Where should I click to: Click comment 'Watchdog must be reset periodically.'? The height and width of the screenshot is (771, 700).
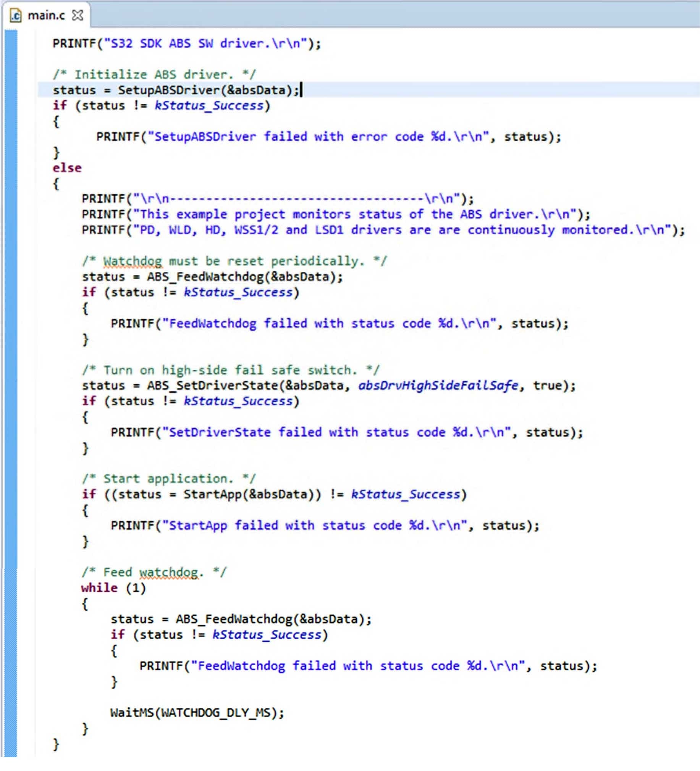pyautogui.click(x=234, y=261)
